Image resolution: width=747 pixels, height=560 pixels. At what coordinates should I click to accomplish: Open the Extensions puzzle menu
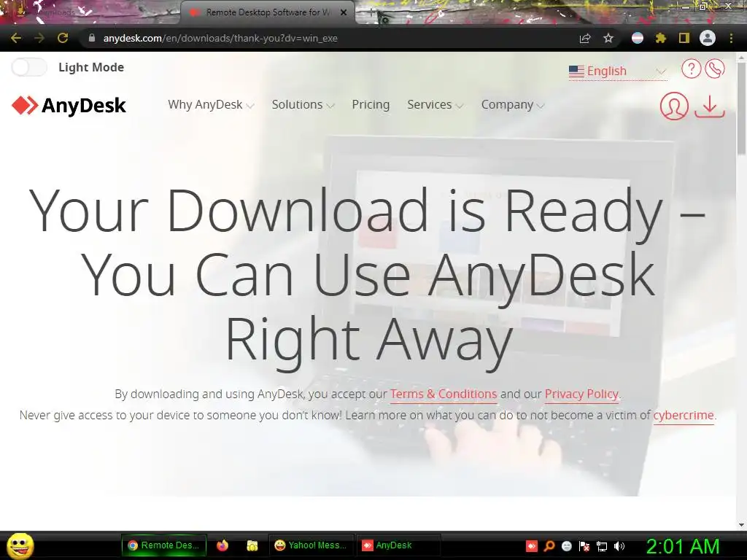coord(660,38)
